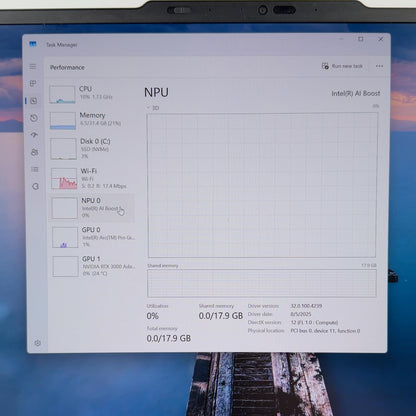Open the hamburger navigation menu
Viewport: 416px width, 416px height.
(x=33, y=66)
